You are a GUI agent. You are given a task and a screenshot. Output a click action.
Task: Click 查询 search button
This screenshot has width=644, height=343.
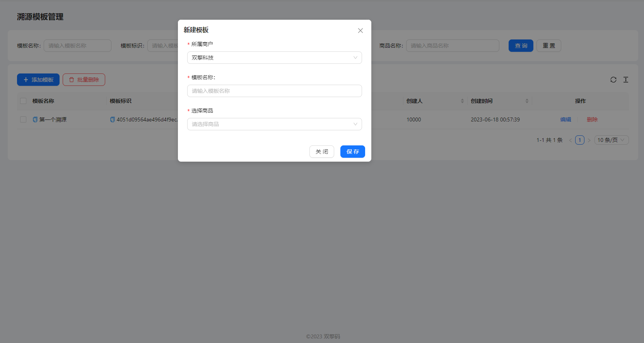point(521,46)
